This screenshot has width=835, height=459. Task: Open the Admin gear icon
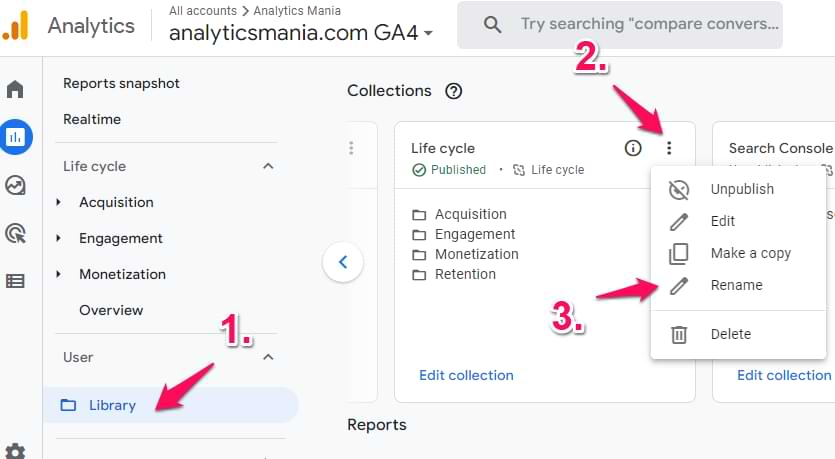click(x=15, y=450)
